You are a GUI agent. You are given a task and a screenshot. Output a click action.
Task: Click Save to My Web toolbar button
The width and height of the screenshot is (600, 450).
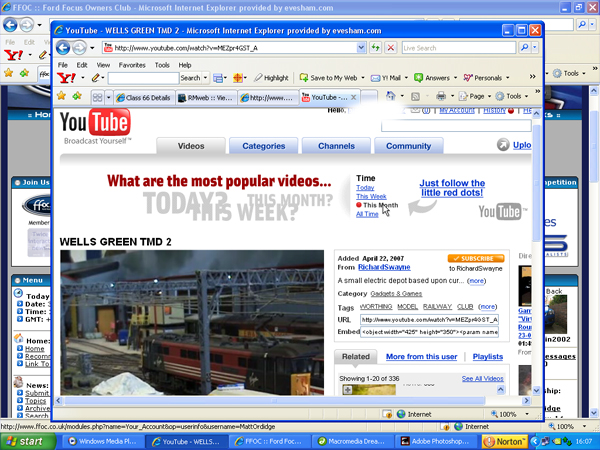click(328, 78)
